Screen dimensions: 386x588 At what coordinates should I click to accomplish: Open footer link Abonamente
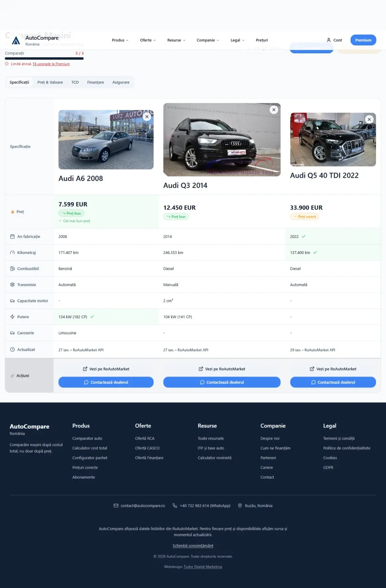click(83, 477)
